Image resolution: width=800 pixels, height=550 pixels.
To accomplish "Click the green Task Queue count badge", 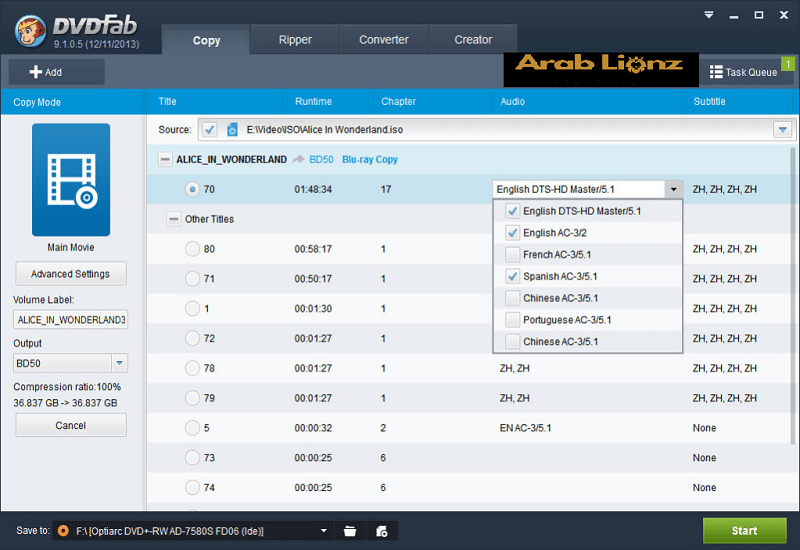I will click(x=788, y=64).
